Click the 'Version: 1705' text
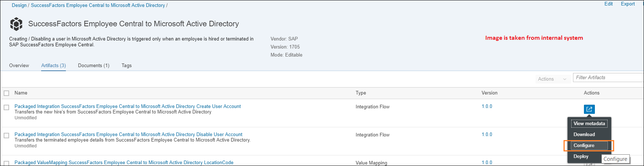644x166 pixels. tap(285, 47)
